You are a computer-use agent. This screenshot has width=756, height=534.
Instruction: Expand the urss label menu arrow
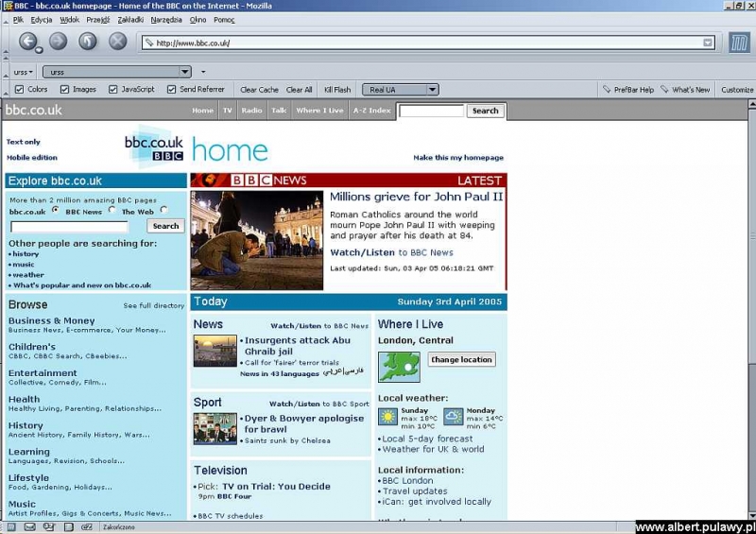pos(31,73)
